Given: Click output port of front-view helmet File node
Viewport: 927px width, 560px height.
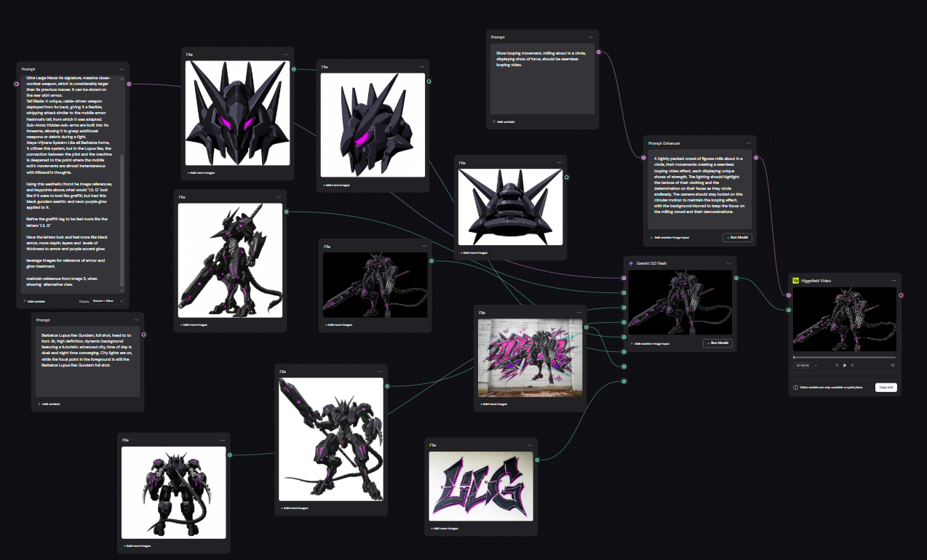Looking at the screenshot, I should [294, 70].
